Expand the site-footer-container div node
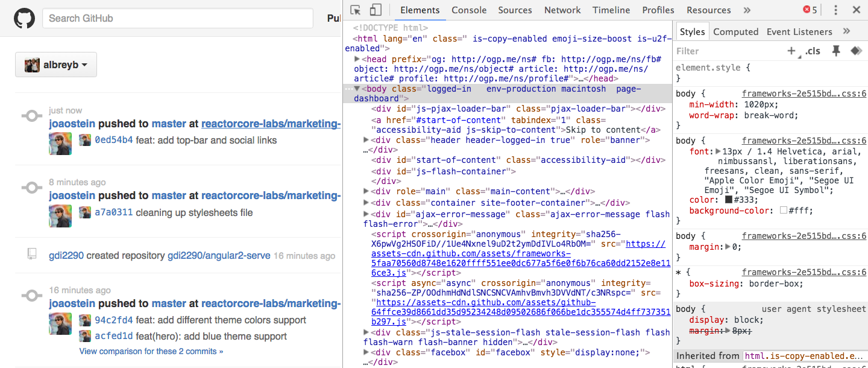This screenshot has height=368, width=868. point(366,203)
